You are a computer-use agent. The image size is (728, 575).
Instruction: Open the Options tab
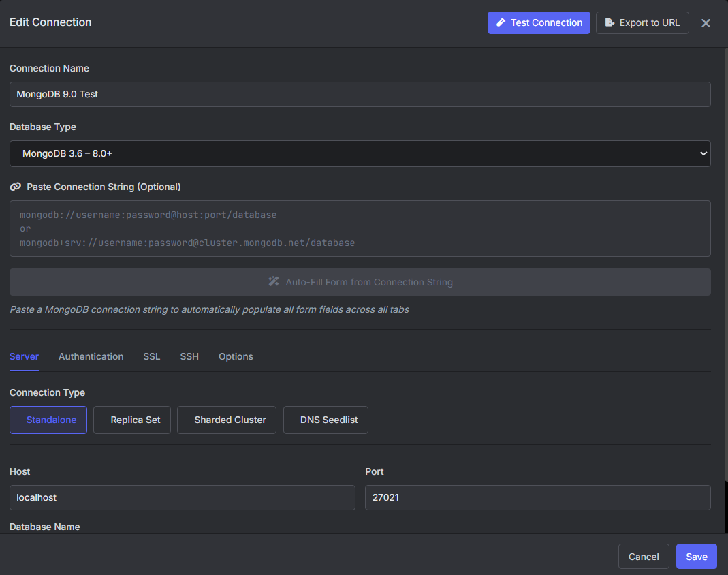(236, 357)
